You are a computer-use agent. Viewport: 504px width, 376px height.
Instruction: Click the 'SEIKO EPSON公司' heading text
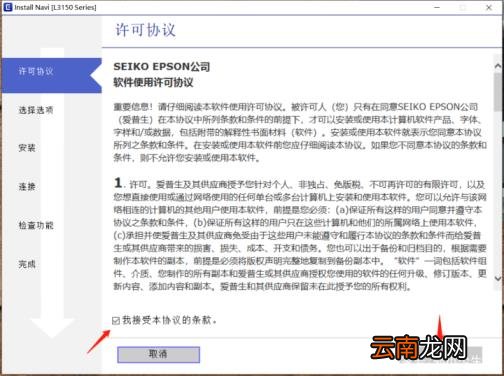(x=162, y=67)
